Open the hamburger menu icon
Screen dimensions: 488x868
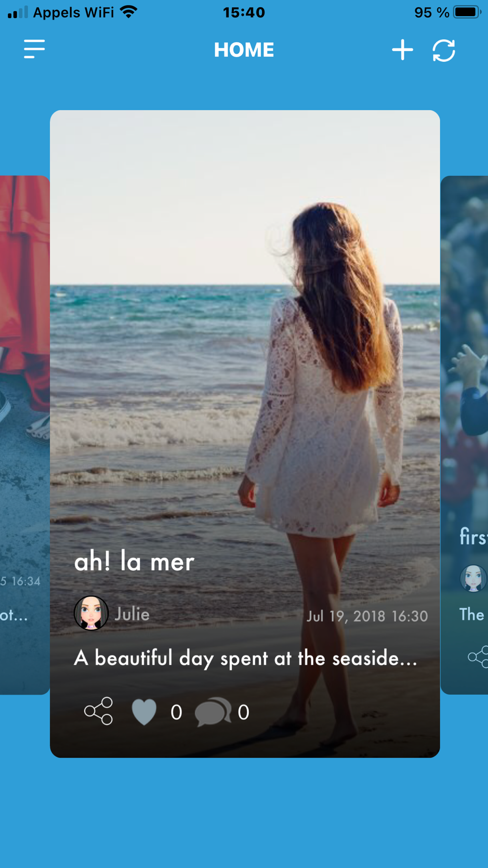(34, 49)
